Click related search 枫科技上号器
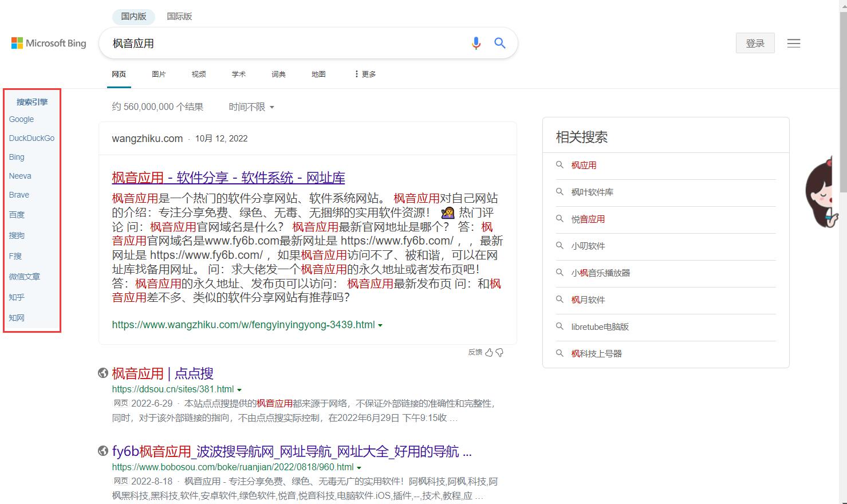 596,354
